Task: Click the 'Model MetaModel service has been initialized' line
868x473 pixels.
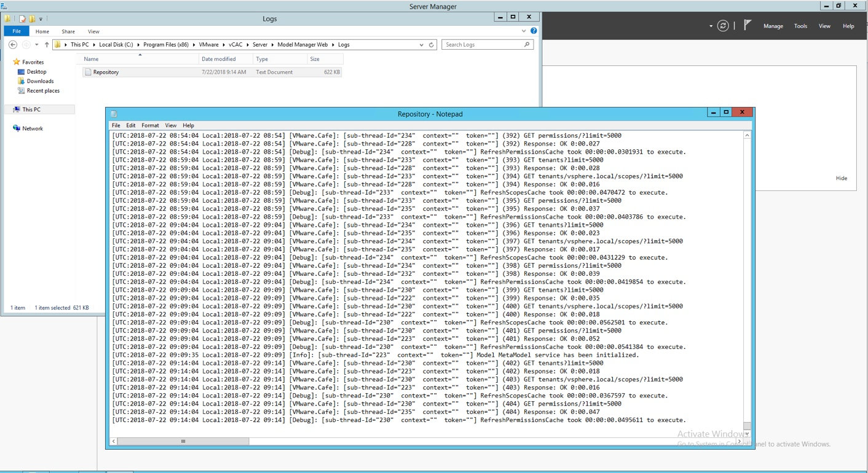Action: pyautogui.click(x=376, y=355)
